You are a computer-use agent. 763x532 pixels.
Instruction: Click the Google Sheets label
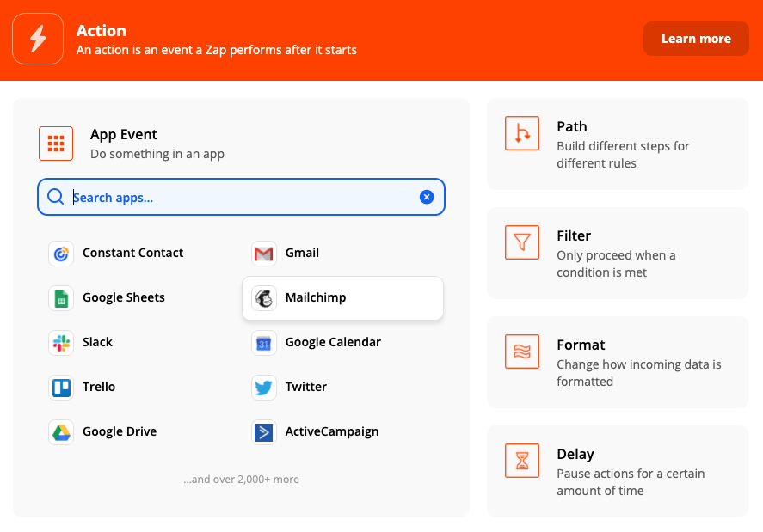click(124, 297)
